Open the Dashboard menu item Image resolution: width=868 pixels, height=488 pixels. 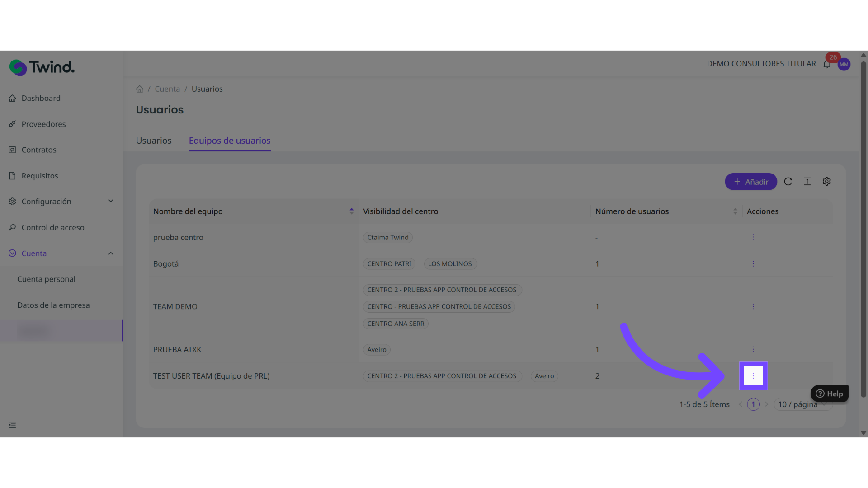(x=41, y=98)
